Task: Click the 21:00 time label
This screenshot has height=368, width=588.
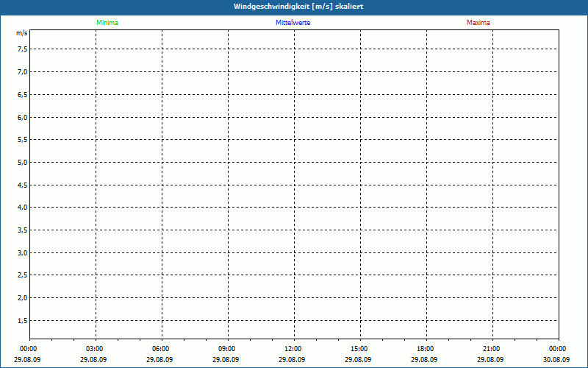Action: (491, 349)
